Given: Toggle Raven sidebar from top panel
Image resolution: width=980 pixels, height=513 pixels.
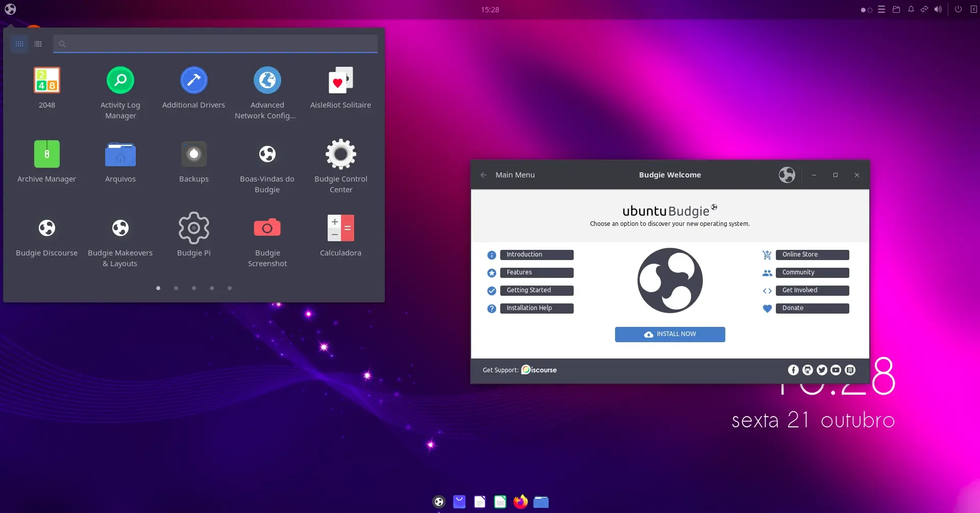Looking at the screenshot, I should (973, 9).
